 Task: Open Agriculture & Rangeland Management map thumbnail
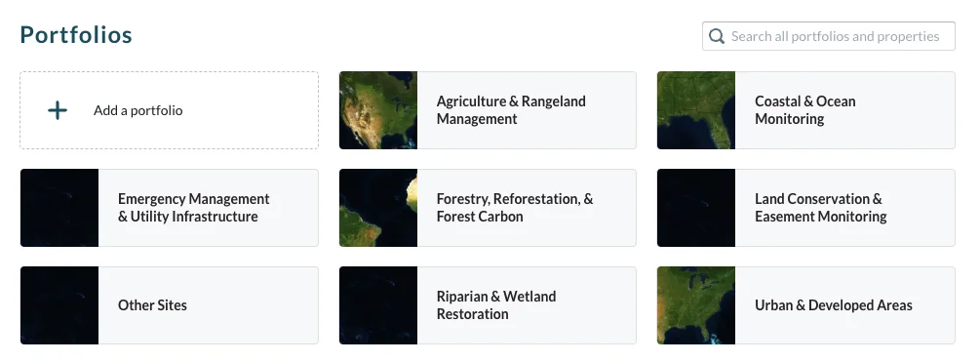378,110
